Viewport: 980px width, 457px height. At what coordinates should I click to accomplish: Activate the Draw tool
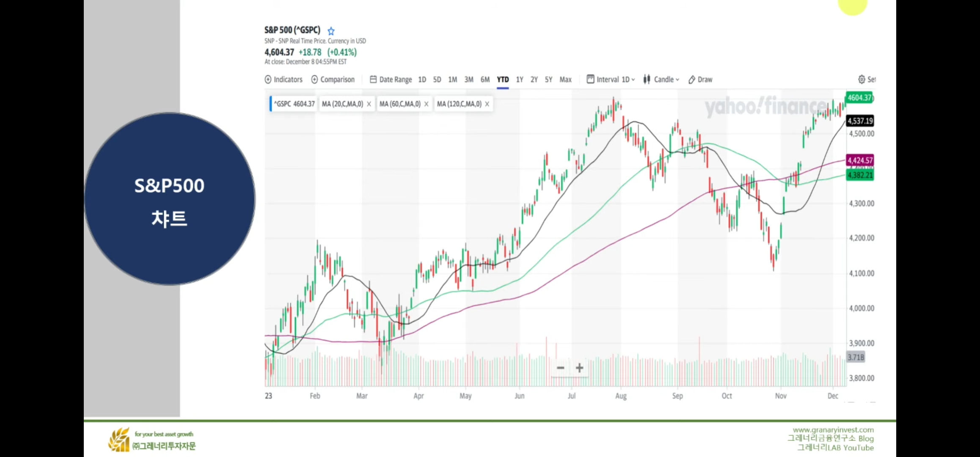click(700, 80)
